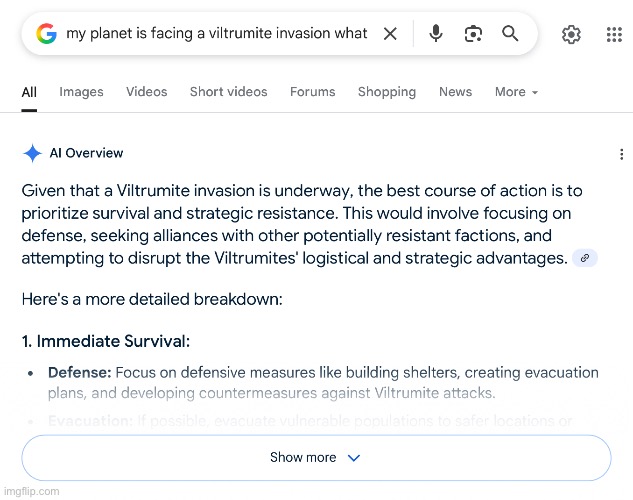Expand AI Overview with Show more

click(316, 458)
